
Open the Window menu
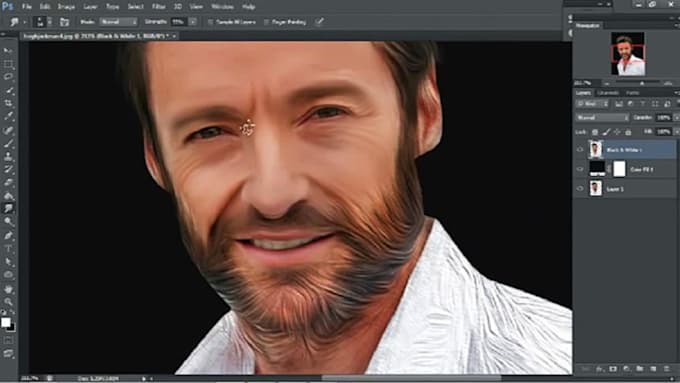[222, 7]
